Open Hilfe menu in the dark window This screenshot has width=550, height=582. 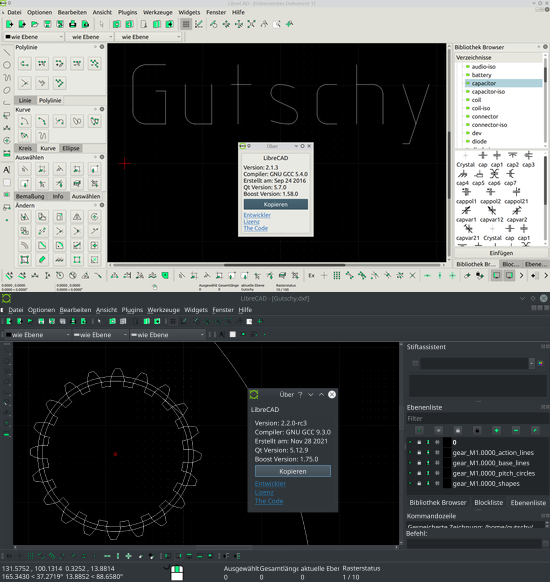(245, 310)
